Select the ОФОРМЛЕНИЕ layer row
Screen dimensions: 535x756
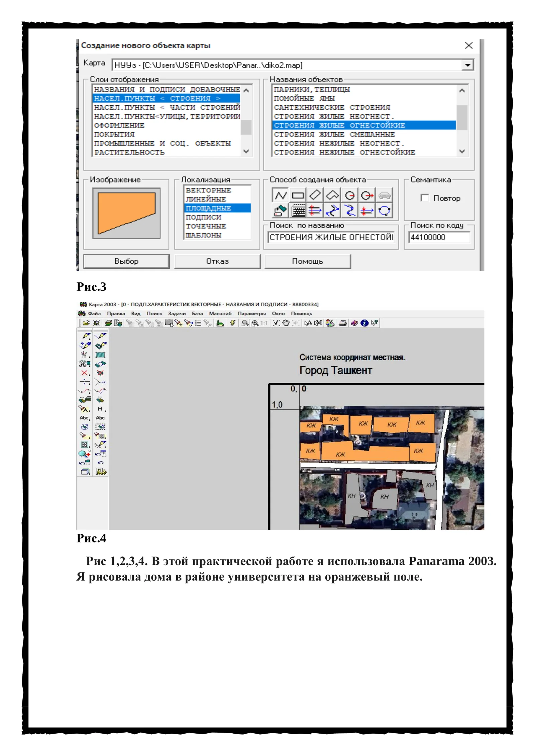(166, 125)
